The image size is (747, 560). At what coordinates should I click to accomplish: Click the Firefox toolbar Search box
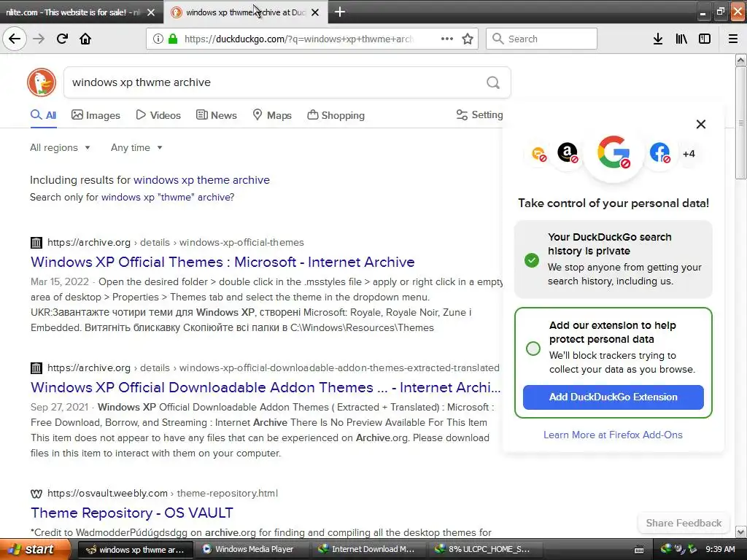(541, 39)
